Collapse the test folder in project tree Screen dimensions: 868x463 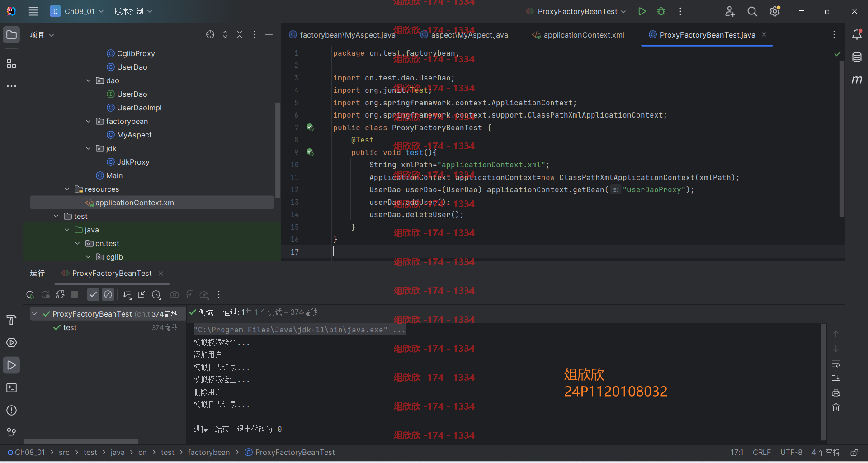pos(56,216)
